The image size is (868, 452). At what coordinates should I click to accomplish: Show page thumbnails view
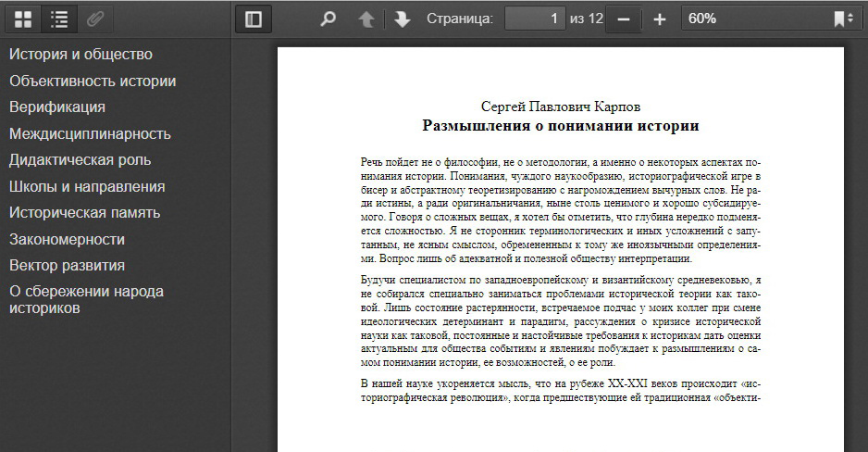coord(23,19)
